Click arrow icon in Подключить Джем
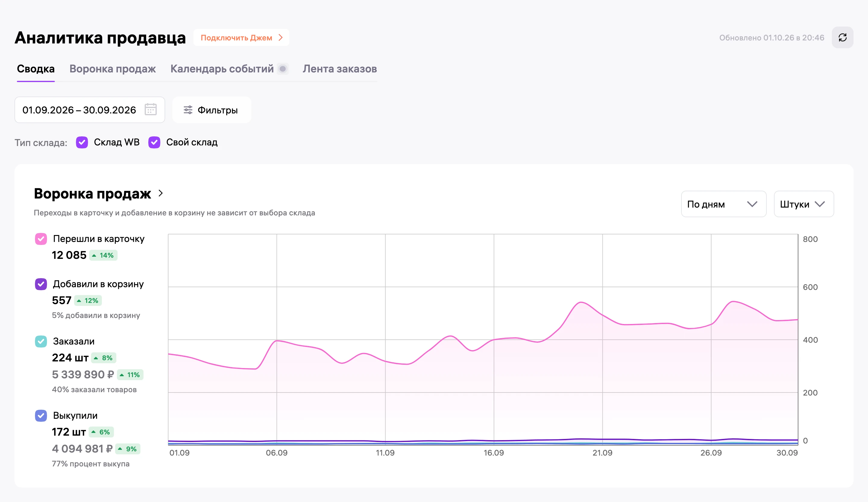The height and width of the screenshot is (502, 868). 281,38
